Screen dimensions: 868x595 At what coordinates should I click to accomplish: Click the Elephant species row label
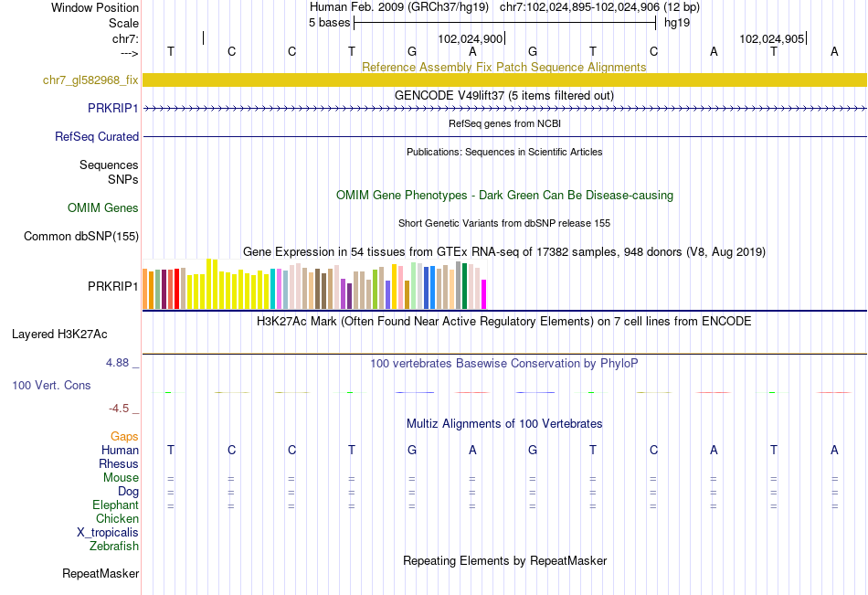click(115, 505)
